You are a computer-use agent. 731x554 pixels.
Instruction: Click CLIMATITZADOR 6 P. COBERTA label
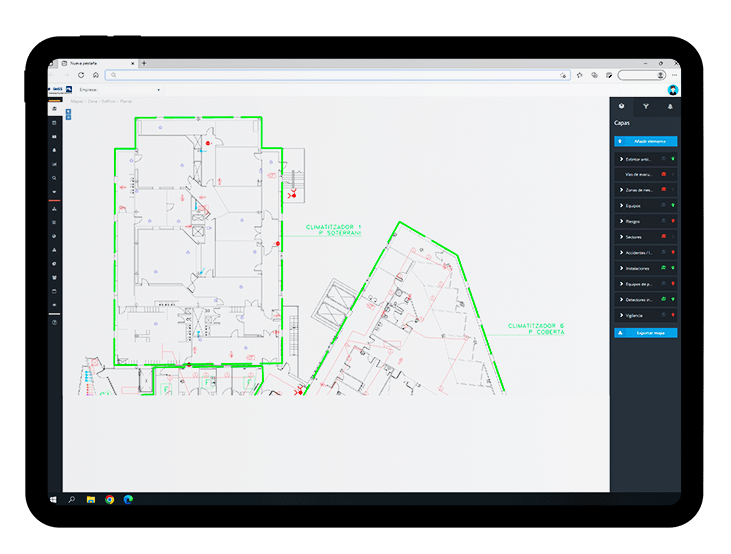click(x=536, y=329)
